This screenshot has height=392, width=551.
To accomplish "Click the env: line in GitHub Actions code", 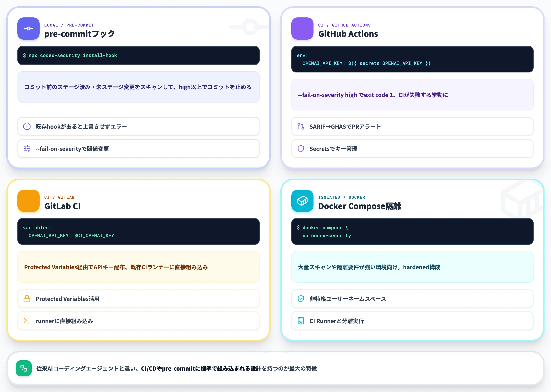I will 302,55.
